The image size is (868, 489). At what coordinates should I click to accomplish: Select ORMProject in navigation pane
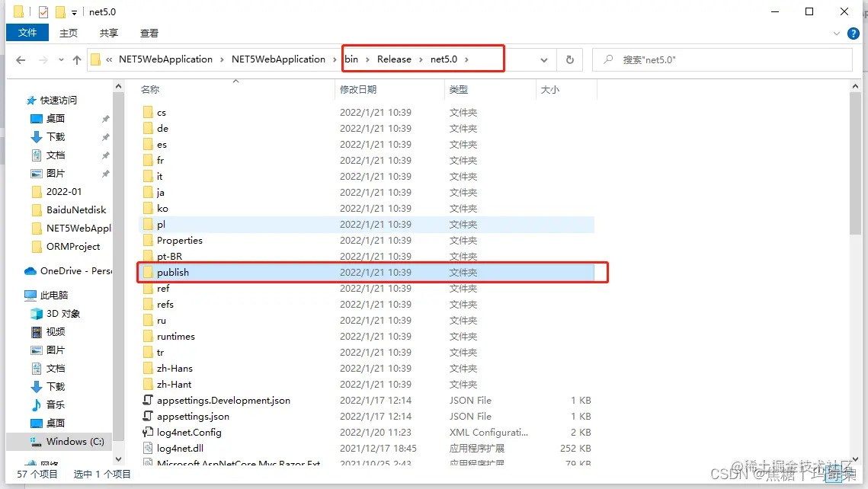(x=73, y=246)
